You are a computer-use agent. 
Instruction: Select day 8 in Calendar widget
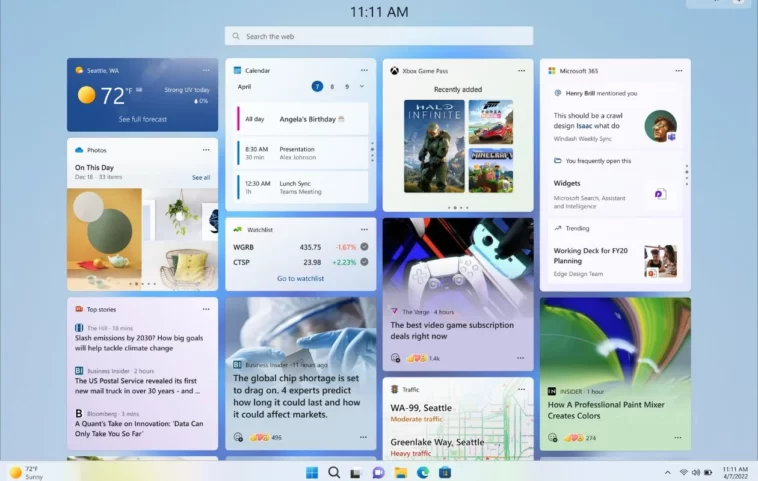click(x=332, y=87)
